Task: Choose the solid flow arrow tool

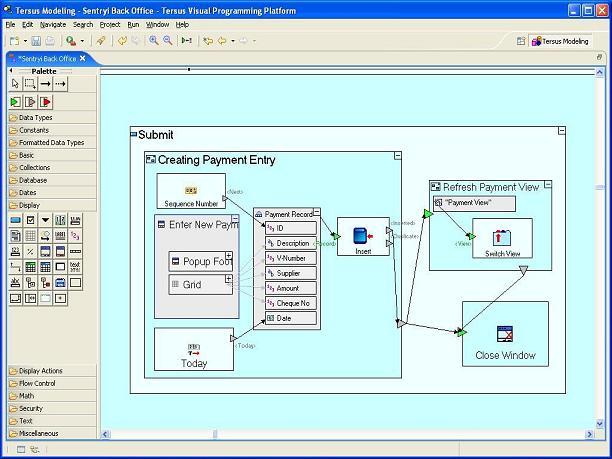Action: (45, 84)
